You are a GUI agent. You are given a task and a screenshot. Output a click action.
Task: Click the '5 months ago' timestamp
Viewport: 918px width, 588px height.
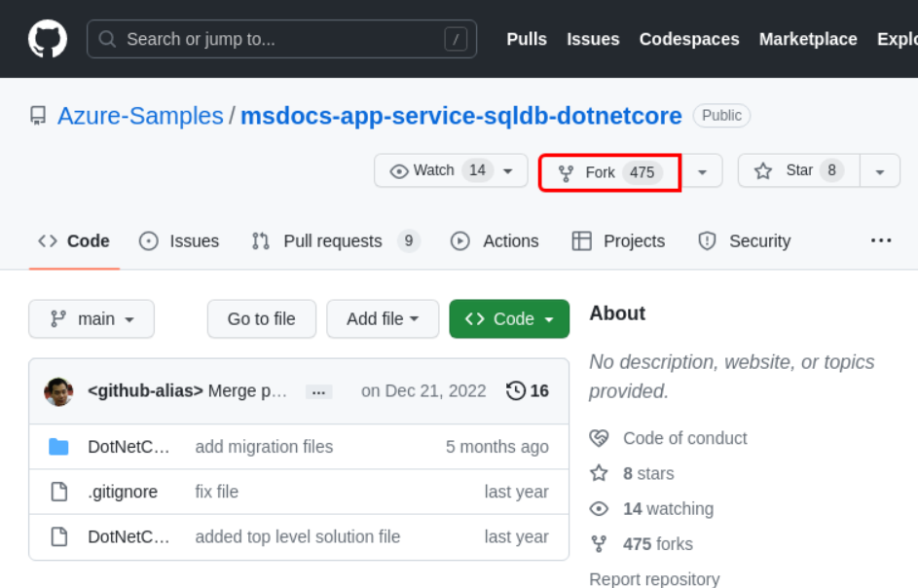pos(497,447)
